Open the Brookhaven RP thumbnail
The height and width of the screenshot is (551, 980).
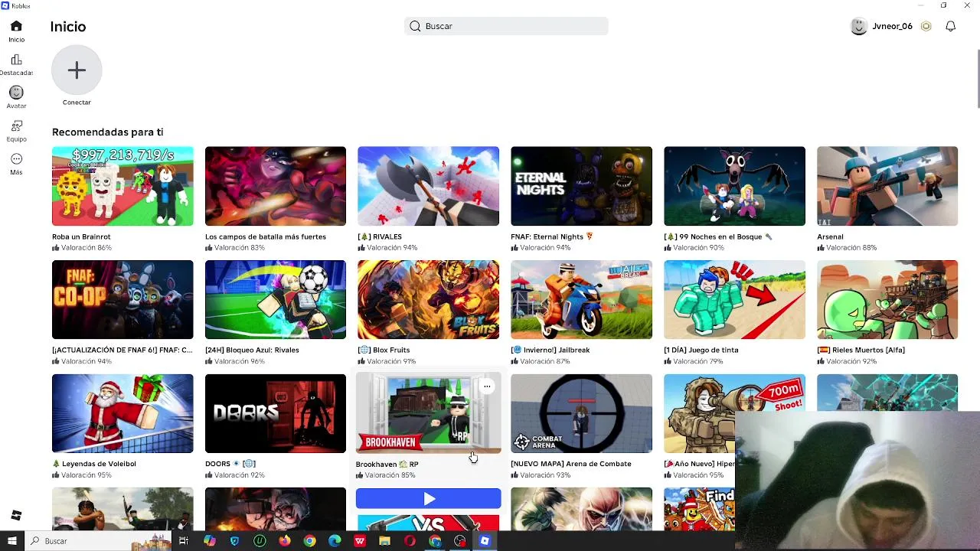click(428, 413)
